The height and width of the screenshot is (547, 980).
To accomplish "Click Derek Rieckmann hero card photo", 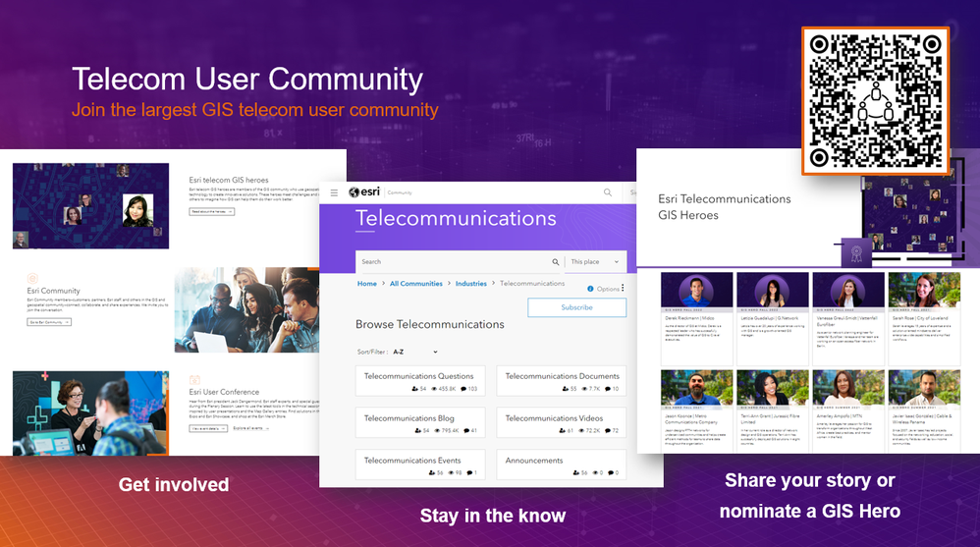I will coord(696,290).
